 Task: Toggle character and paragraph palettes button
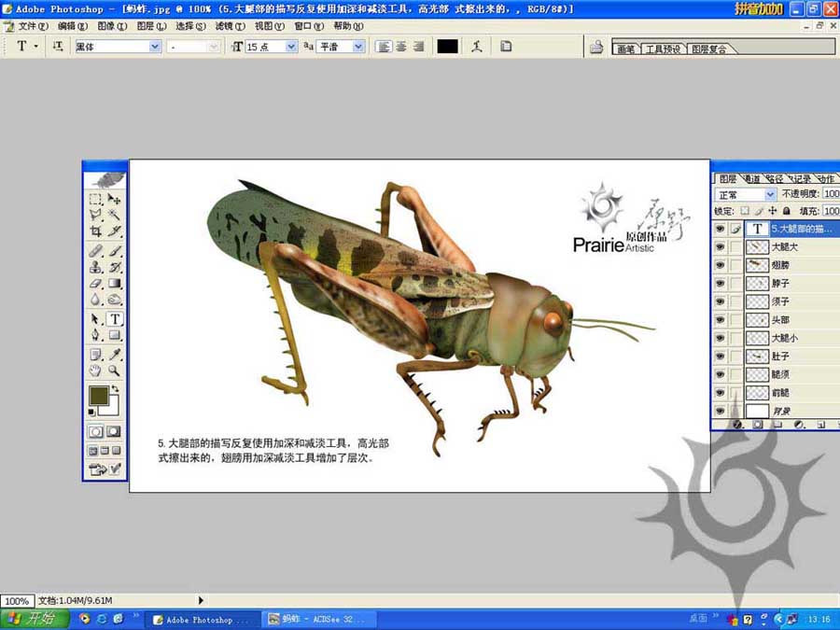tap(506, 47)
